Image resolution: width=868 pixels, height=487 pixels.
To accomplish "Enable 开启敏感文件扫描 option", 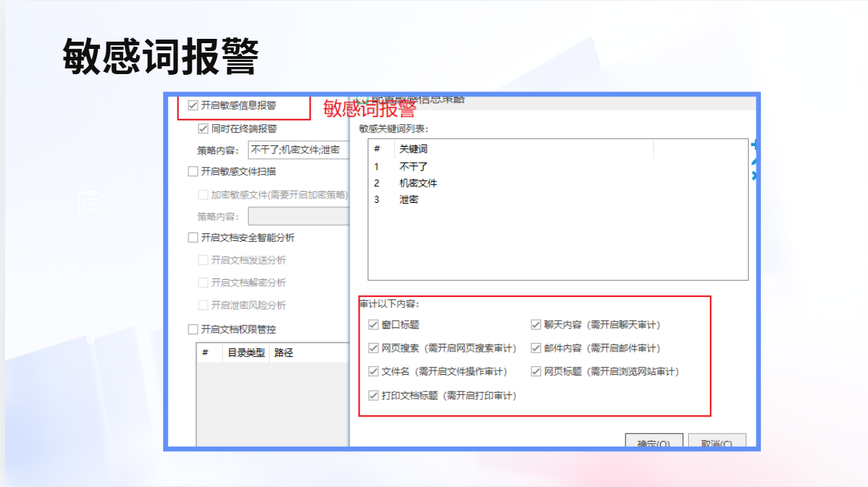I will tap(193, 171).
